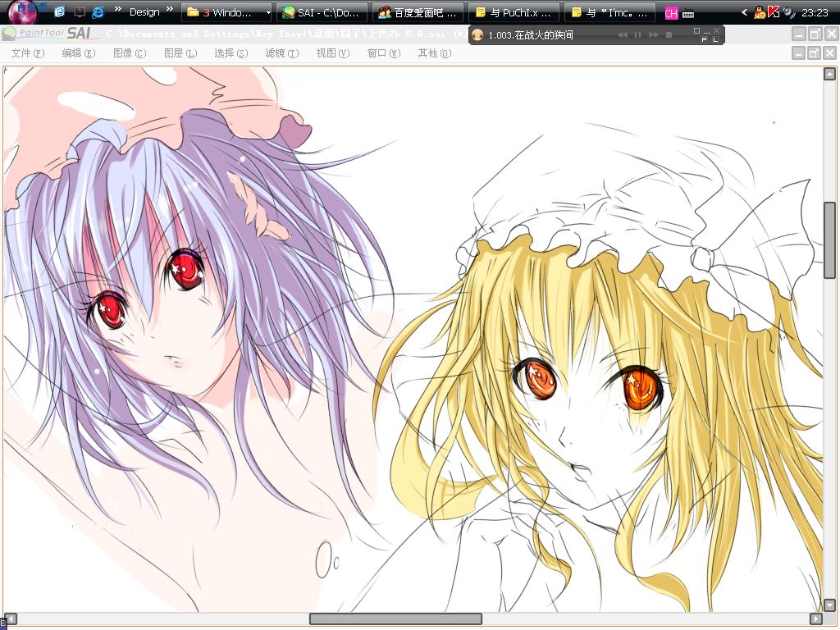Open the 图层 (L) menu

coord(180,53)
